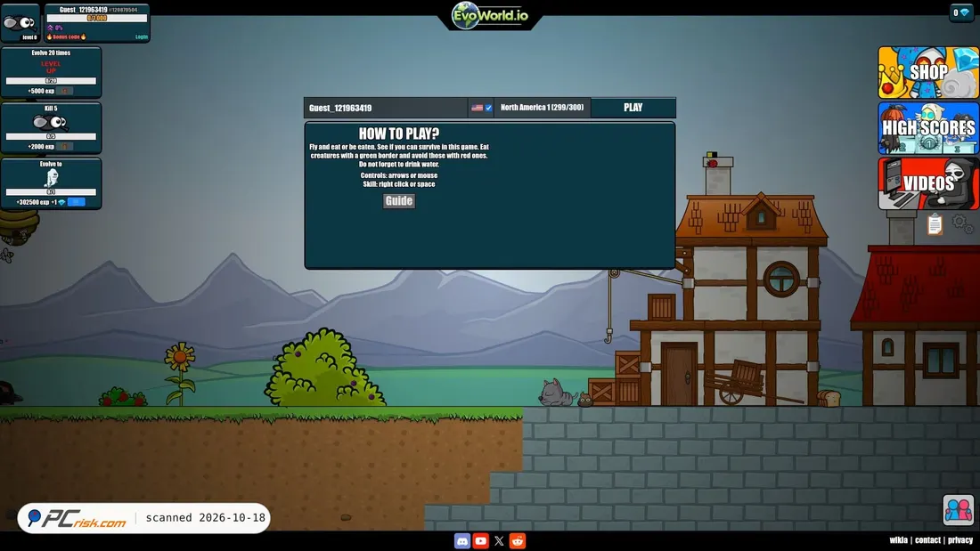
Task: Click the +5000 exp reward text
Action: pyautogui.click(x=41, y=91)
